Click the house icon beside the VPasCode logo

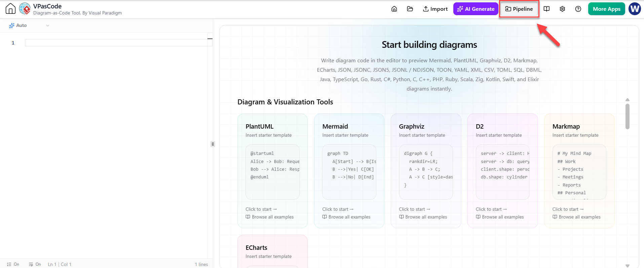(11, 9)
